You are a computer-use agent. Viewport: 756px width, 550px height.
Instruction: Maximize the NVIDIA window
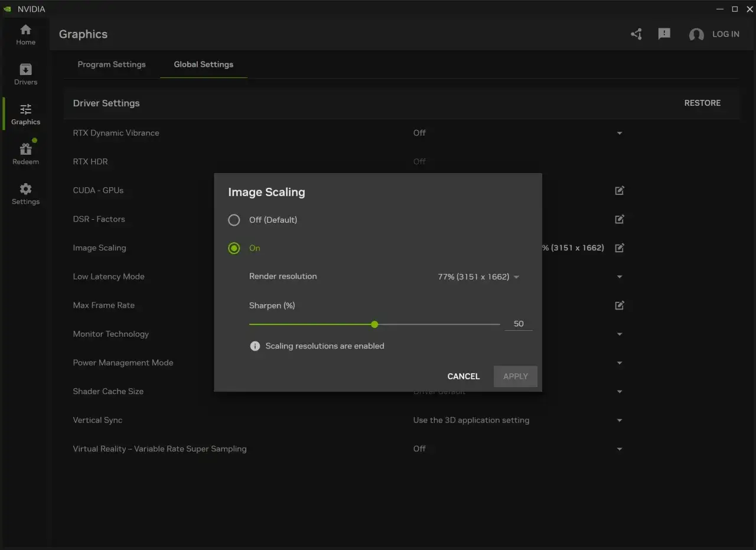coord(735,9)
